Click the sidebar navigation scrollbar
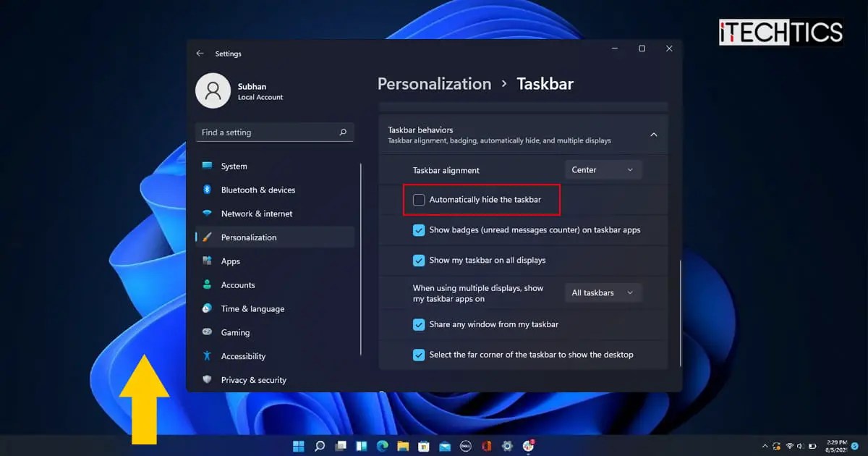Image resolution: width=868 pixels, height=456 pixels. 361,259
